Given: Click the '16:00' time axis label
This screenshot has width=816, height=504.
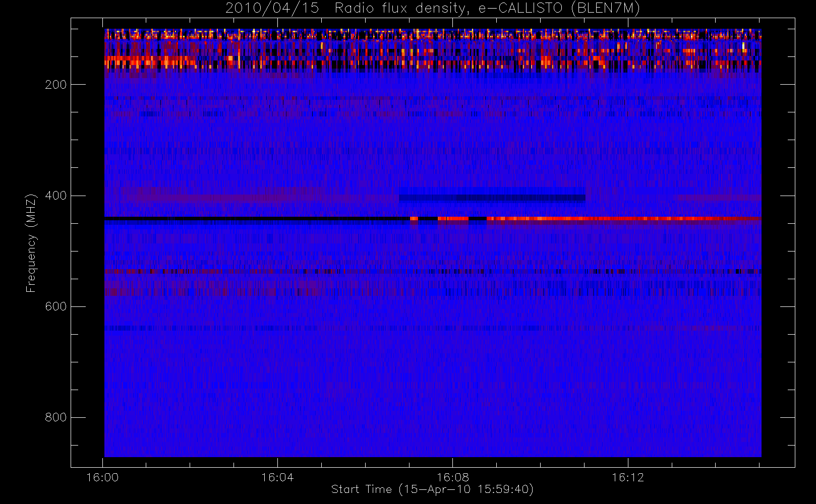Looking at the screenshot, I should pyautogui.click(x=102, y=477).
